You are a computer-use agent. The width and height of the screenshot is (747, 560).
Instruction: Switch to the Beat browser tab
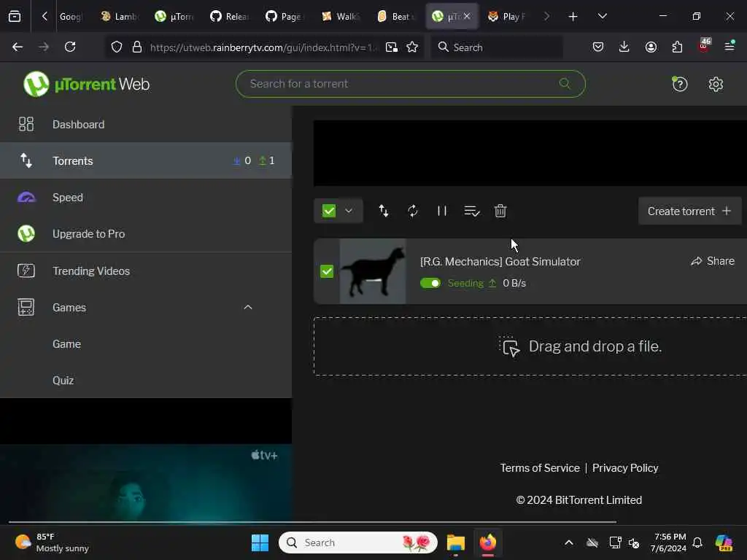(396, 17)
